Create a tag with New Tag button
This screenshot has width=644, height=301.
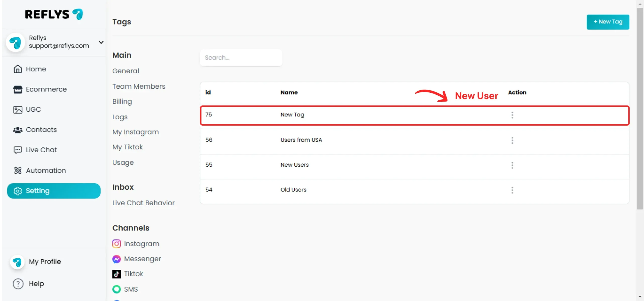coord(608,22)
